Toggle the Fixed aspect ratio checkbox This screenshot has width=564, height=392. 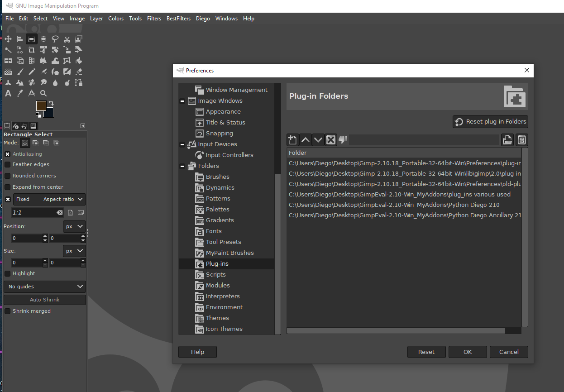8,199
